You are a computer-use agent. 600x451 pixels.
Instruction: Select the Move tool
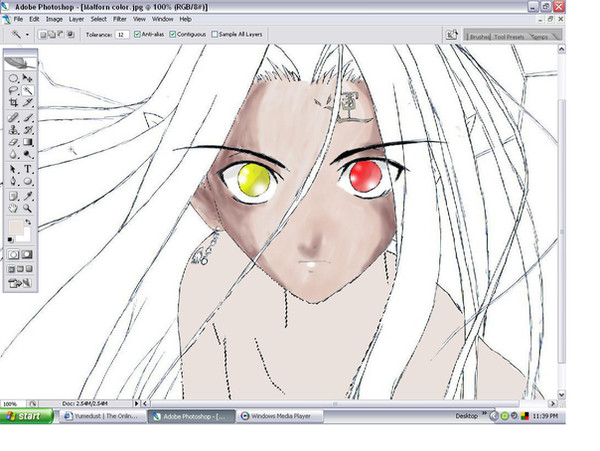27,78
